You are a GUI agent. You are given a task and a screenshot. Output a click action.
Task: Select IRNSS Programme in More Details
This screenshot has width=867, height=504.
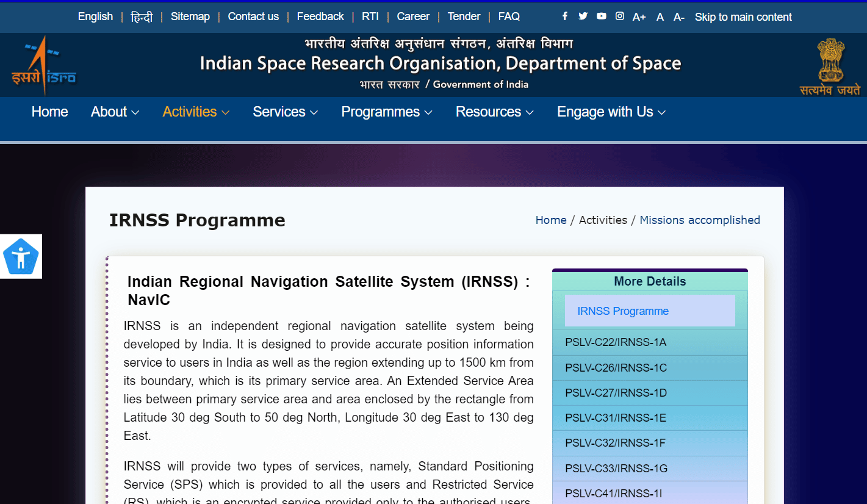click(x=650, y=311)
